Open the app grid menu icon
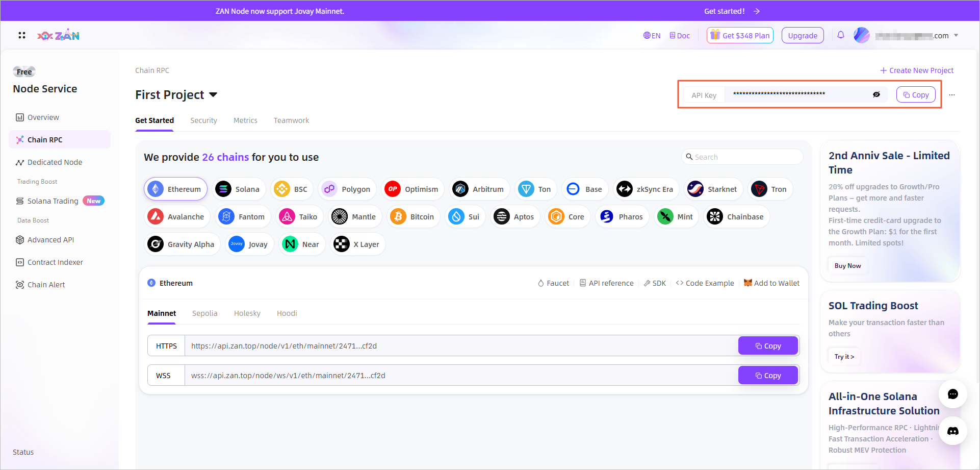This screenshot has width=980, height=470. click(x=21, y=35)
